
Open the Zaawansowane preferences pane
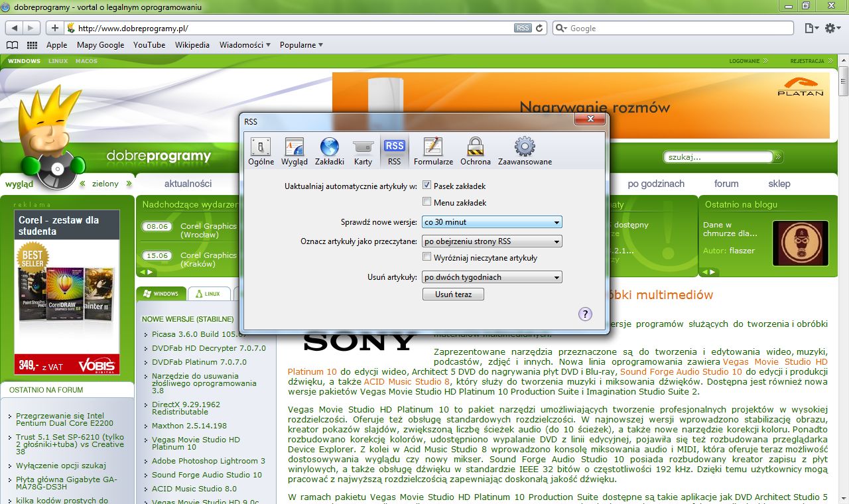click(x=525, y=151)
